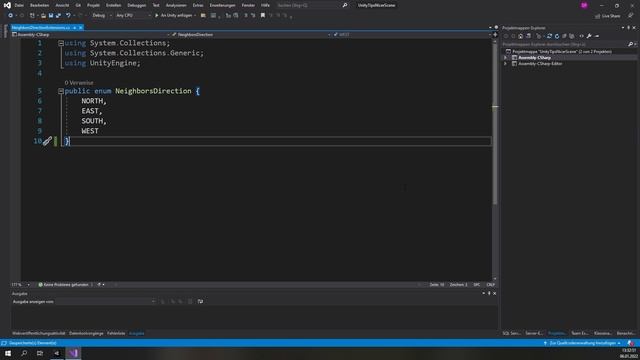Click Live Share in the toolbar

(608, 16)
